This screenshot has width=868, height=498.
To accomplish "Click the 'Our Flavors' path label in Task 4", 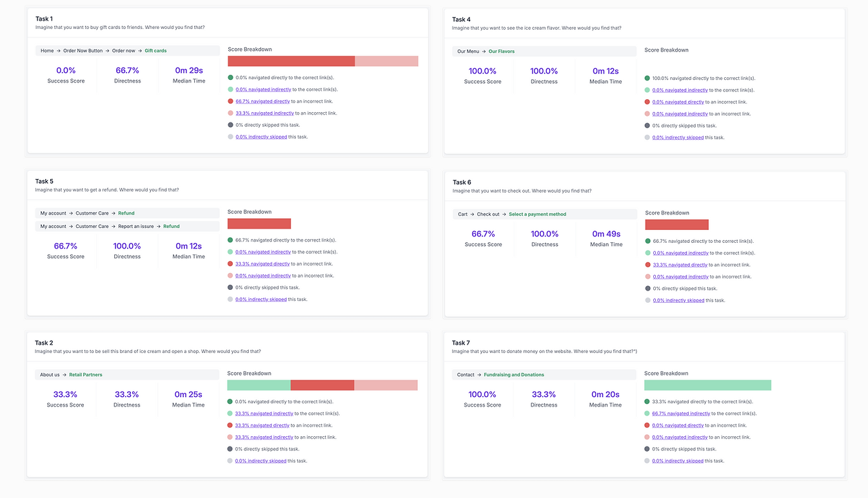I will tap(502, 51).
